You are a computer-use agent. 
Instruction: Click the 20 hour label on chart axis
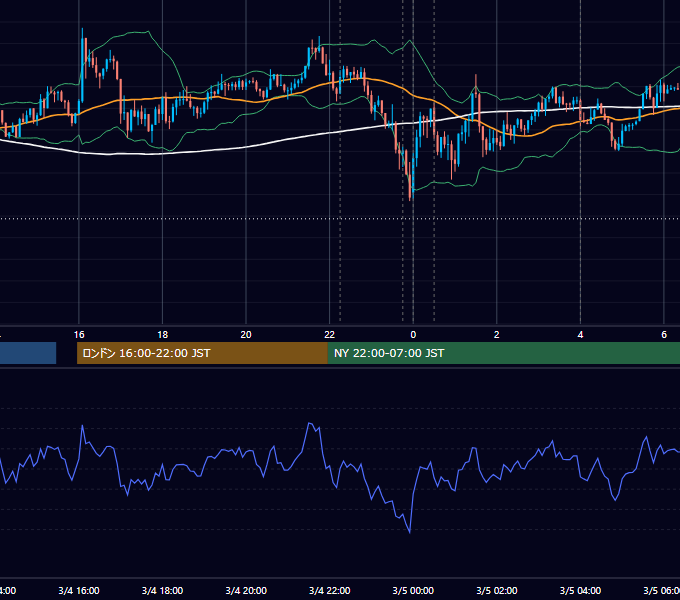[x=246, y=335]
